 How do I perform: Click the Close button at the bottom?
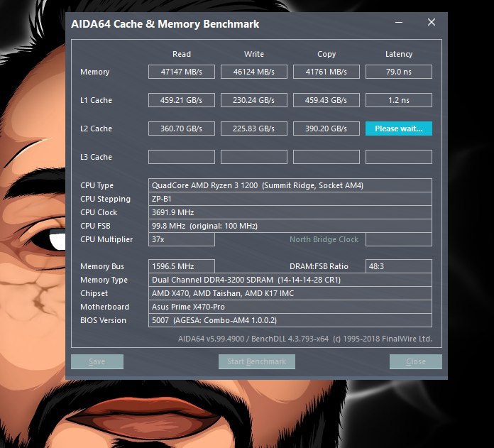click(x=415, y=361)
